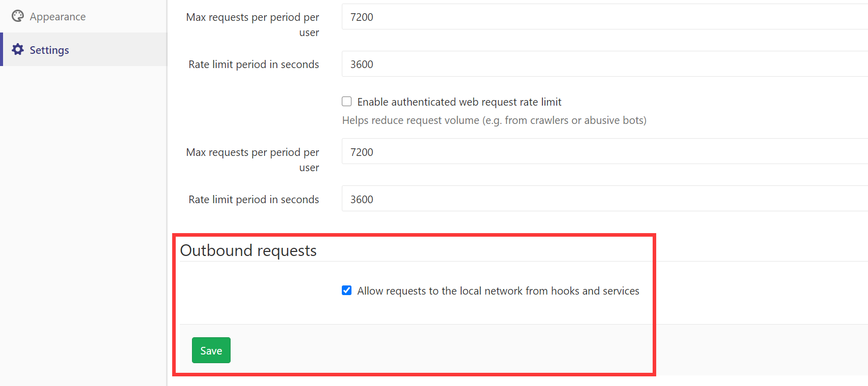Screen dimensions: 868x386
Task: Open the Appearance sidebar menu item
Action: pyautogui.click(x=83, y=16)
